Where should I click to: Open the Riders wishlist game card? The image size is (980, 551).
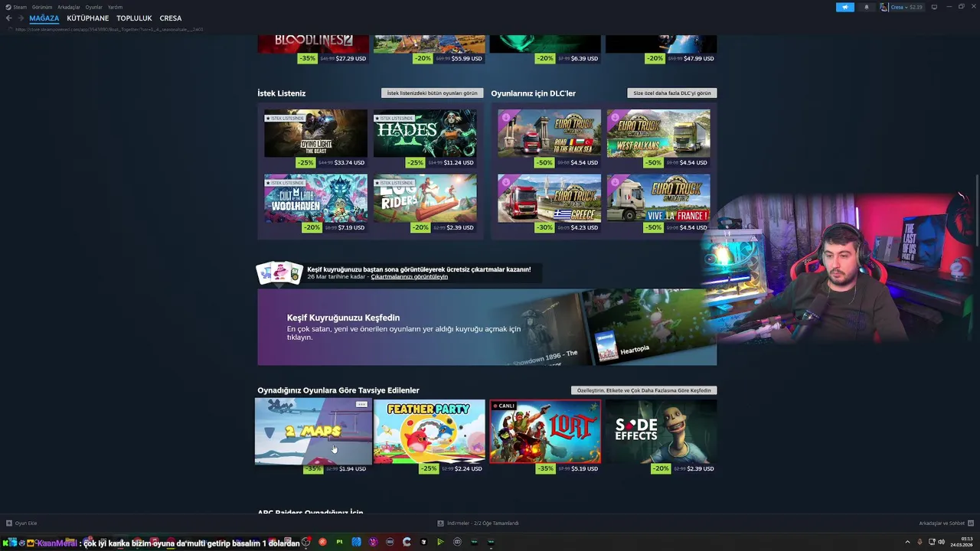(425, 199)
